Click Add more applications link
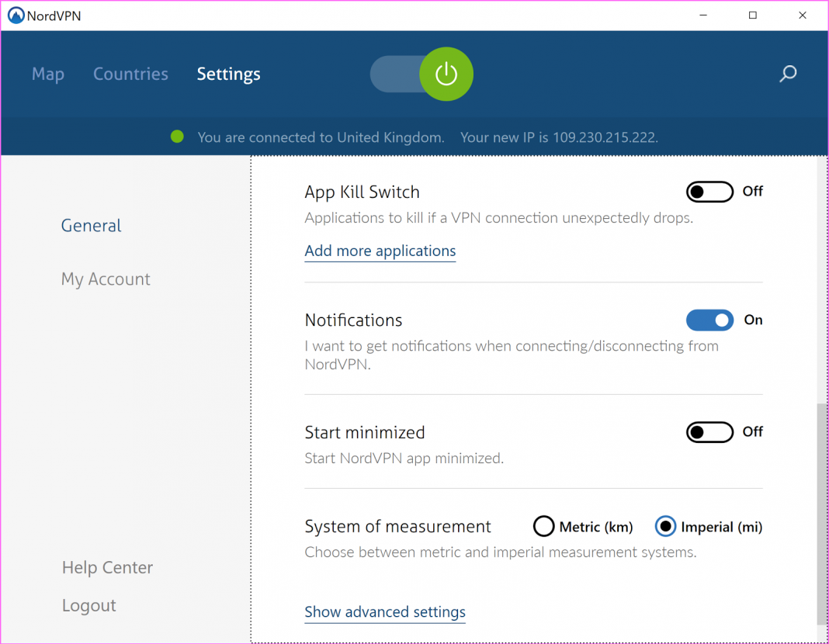829x644 pixels. coord(380,251)
